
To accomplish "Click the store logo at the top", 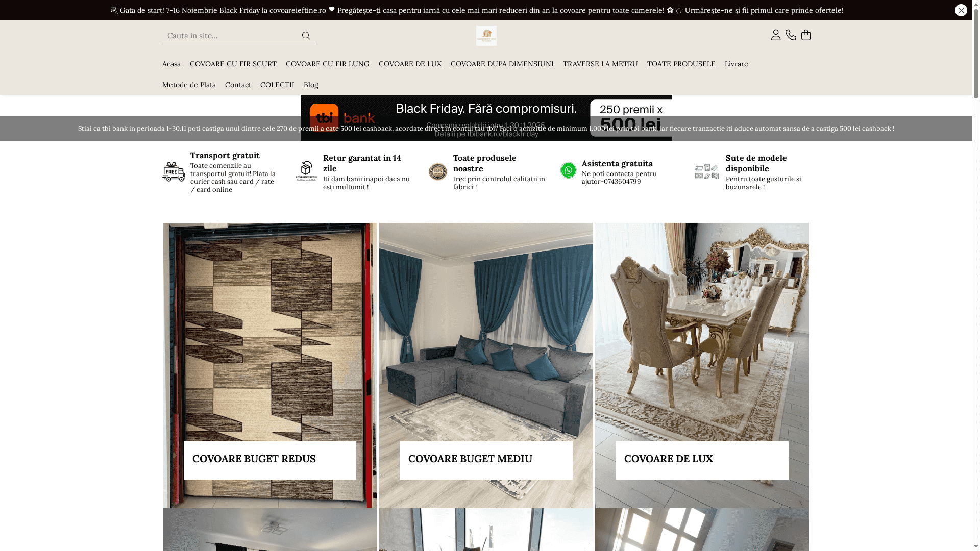I will (486, 36).
